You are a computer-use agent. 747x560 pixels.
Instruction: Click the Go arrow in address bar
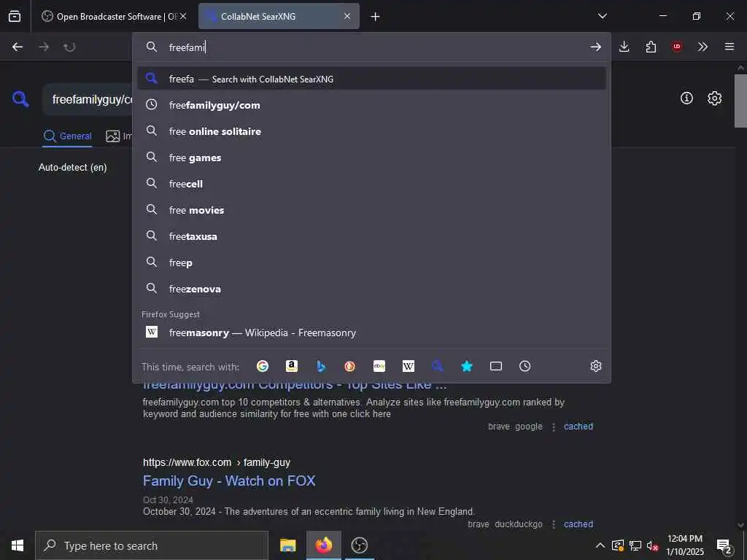point(595,47)
